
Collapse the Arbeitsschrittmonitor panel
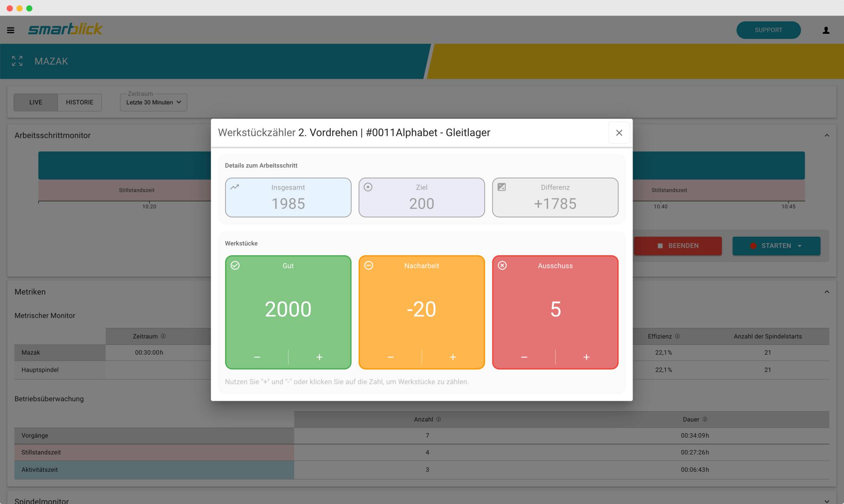pyautogui.click(x=827, y=135)
